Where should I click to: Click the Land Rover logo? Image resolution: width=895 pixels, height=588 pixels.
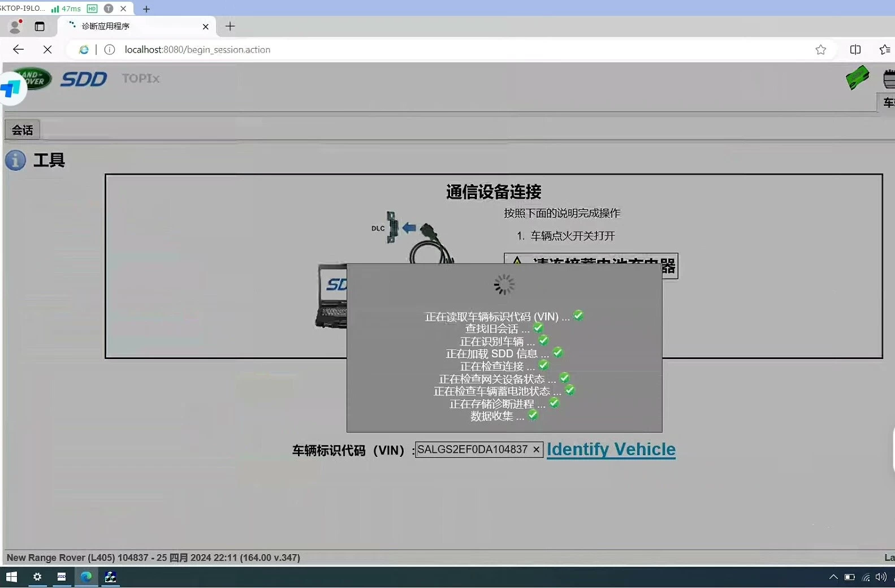[34, 78]
